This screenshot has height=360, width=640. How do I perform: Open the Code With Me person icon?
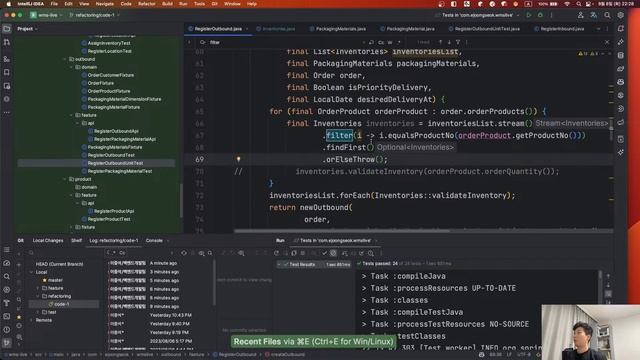pos(580,15)
